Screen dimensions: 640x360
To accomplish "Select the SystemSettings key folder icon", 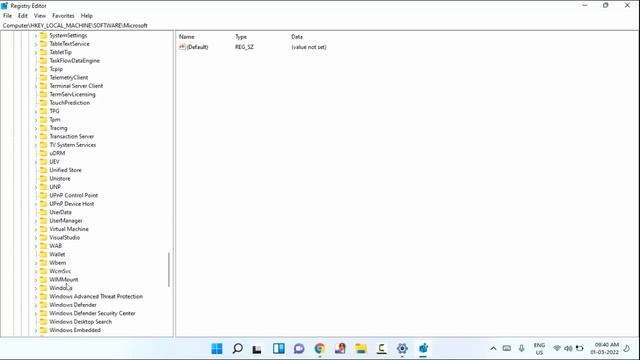I will pyautogui.click(x=43, y=36).
